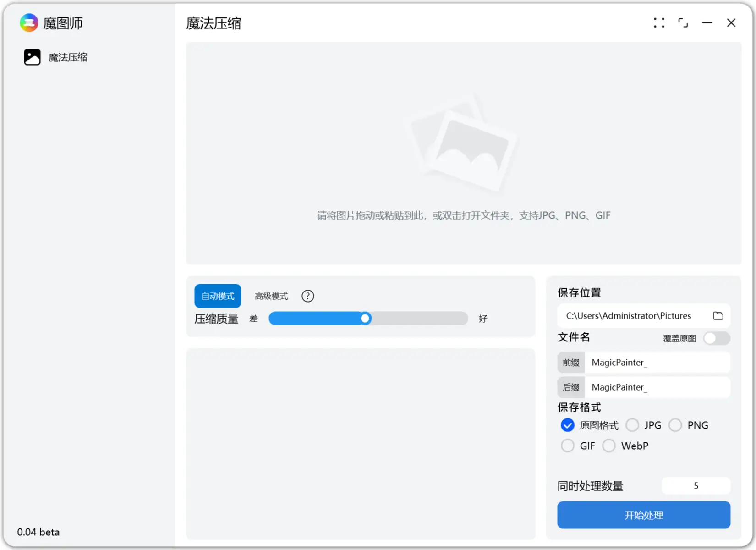Viewport: 756px width, 550px height.
Task: Uncheck the 原图格式 format option
Action: tap(567, 425)
